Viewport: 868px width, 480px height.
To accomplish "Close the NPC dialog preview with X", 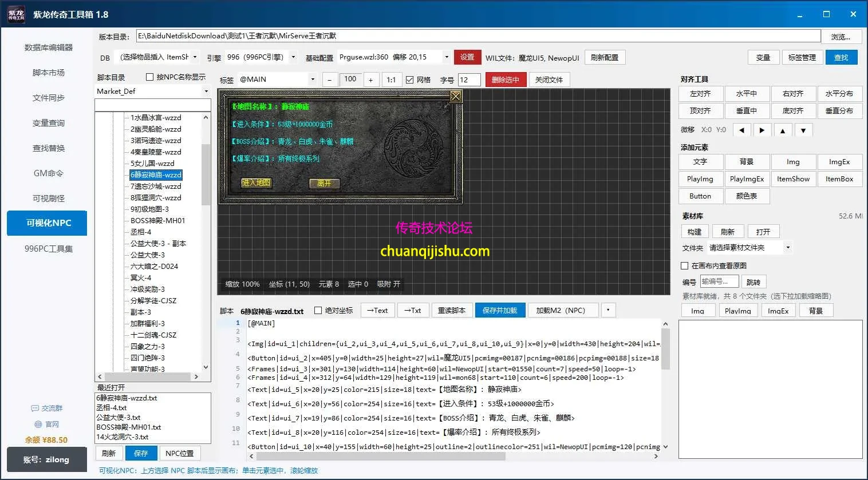I will (456, 96).
